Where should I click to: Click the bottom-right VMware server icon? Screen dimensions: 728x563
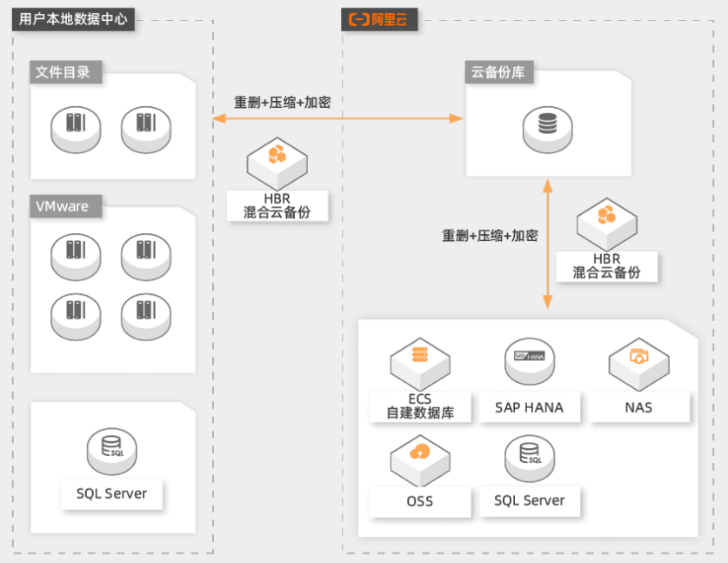point(146,317)
